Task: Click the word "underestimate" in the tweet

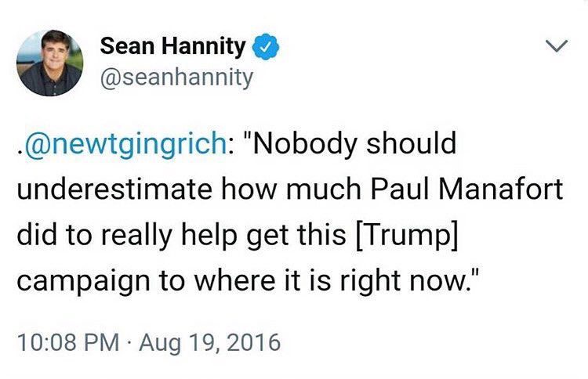Action: point(115,189)
